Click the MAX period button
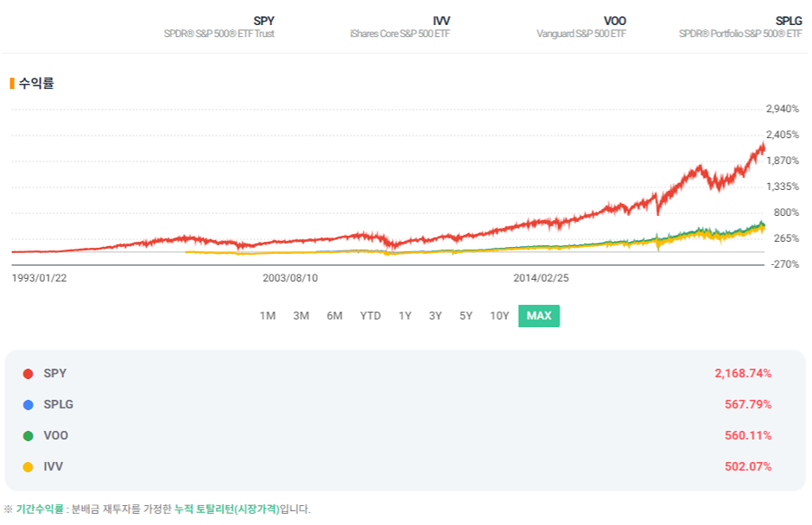 [539, 316]
